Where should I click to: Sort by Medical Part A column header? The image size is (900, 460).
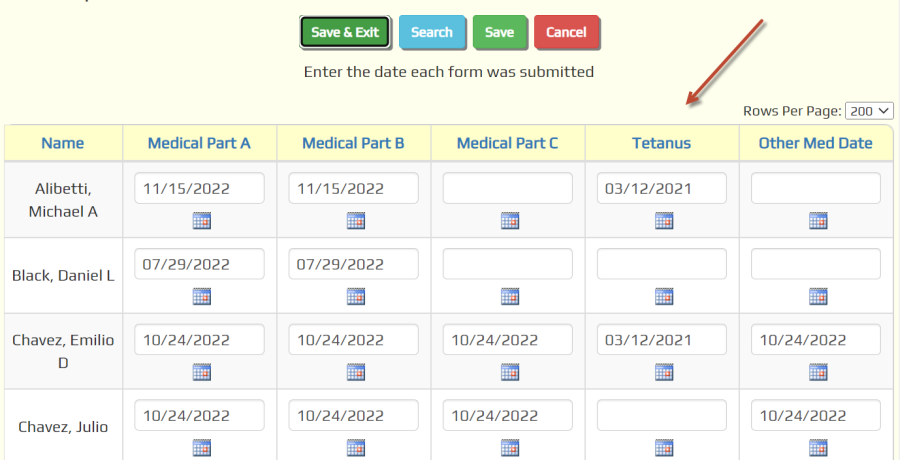click(199, 143)
